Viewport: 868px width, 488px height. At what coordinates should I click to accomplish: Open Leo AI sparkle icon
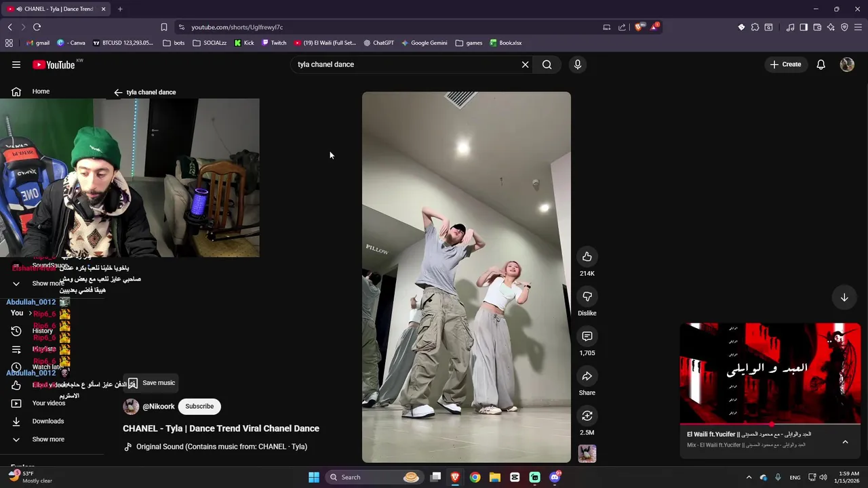pyautogui.click(x=831, y=27)
